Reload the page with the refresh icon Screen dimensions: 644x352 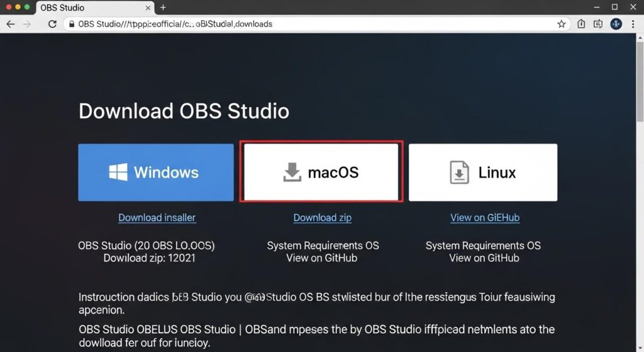point(52,24)
